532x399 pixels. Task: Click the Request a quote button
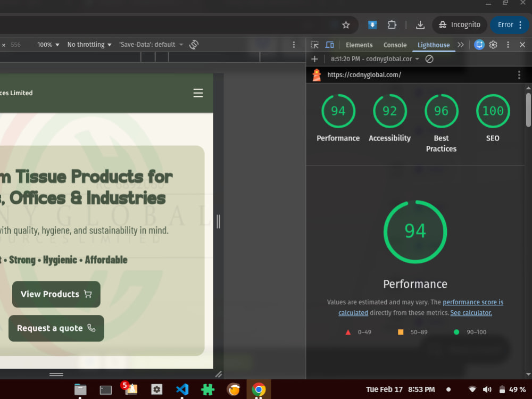56,328
